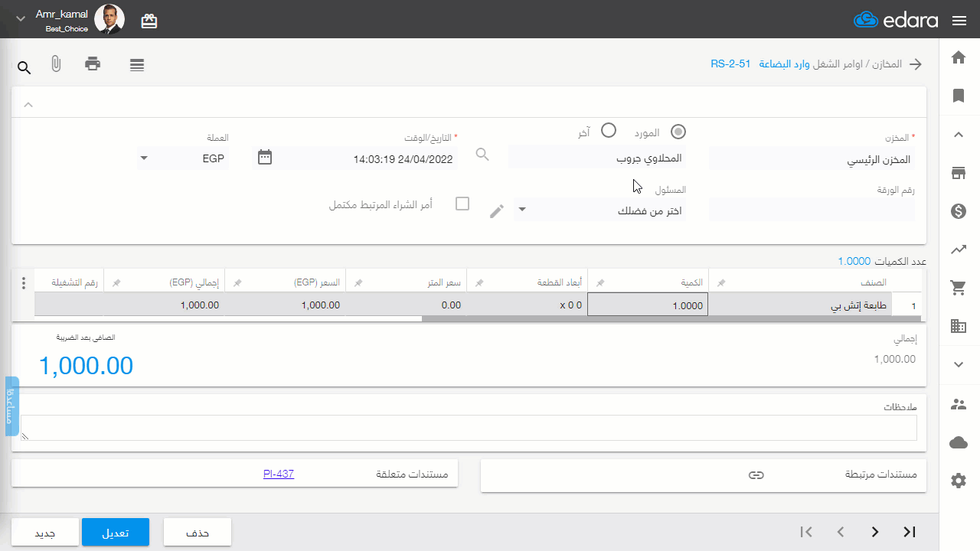Edit responsible person with pencil icon

click(x=497, y=211)
